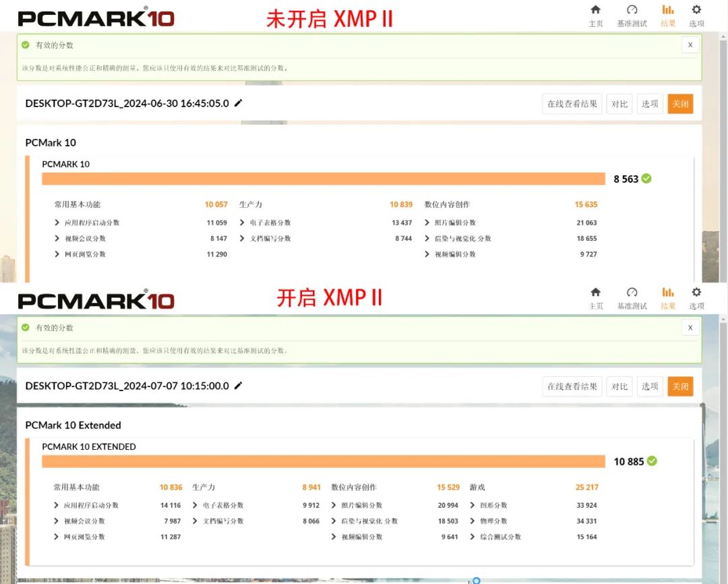This screenshot has width=728, height=584.
Task: Click green check icon next to 8 563 score
Action: (646, 179)
